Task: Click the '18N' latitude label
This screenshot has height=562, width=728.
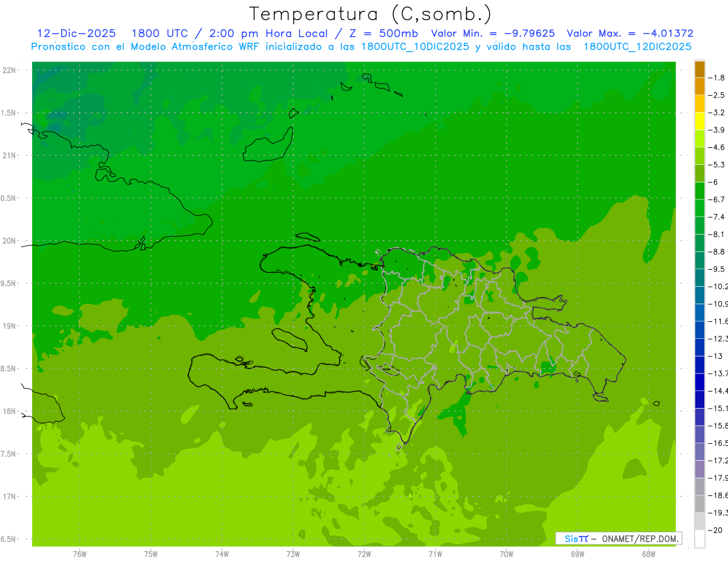Action: click(x=9, y=411)
